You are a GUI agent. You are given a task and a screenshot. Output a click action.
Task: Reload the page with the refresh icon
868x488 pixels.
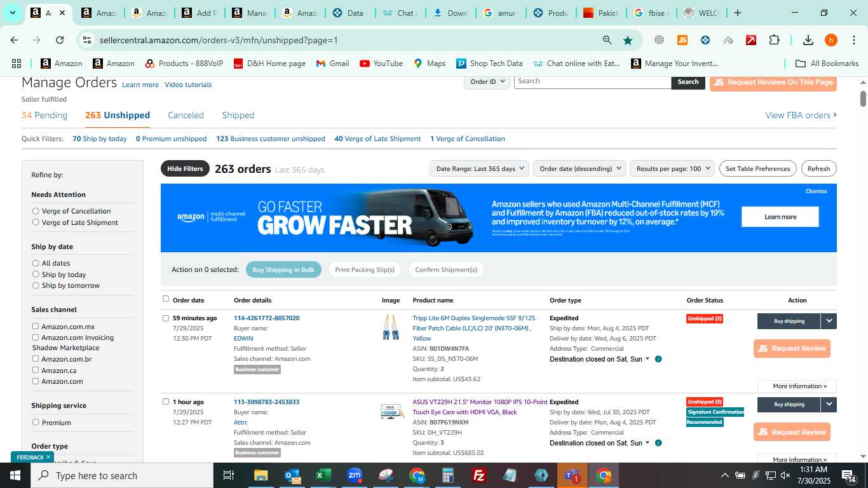tap(60, 40)
